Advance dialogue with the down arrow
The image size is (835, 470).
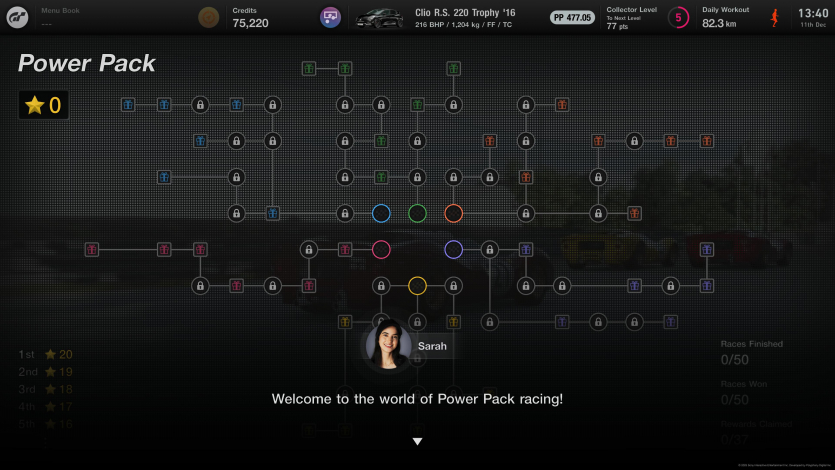coord(417,441)
